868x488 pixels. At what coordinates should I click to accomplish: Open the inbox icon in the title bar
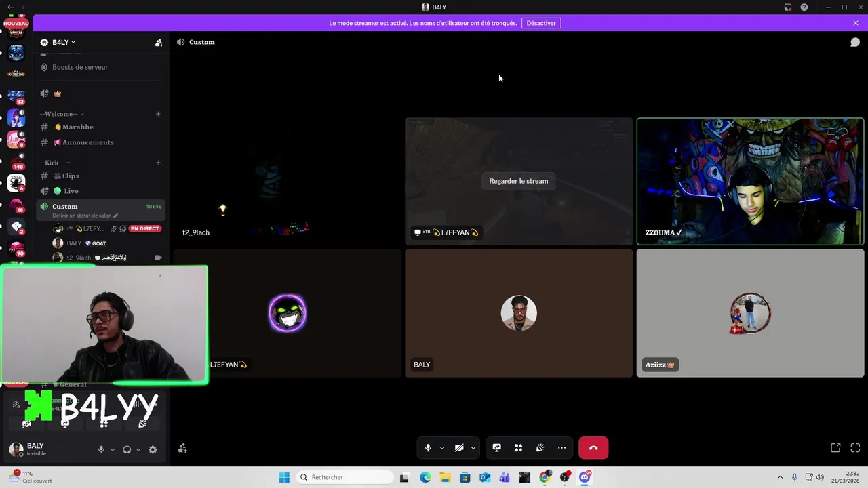coord(788,7)
